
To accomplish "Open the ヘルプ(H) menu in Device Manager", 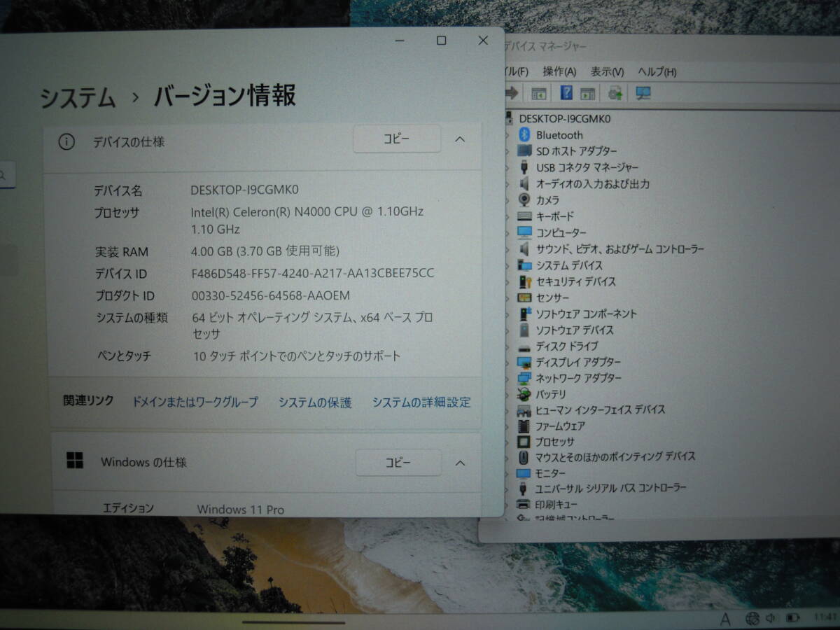I will [x=657, y=71].
